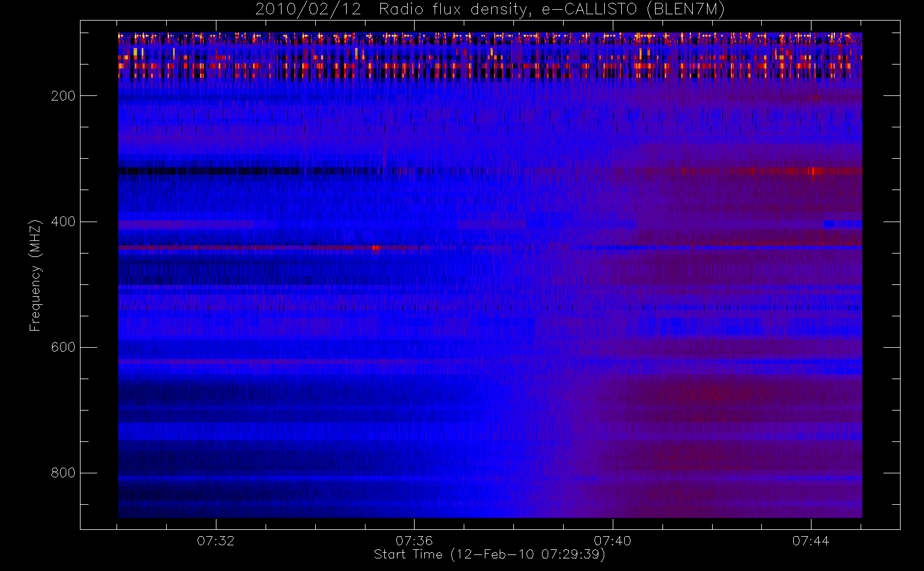Click the 07:36 time axis label
Viewport: 924px width, 571px height.
coord(414,541)
